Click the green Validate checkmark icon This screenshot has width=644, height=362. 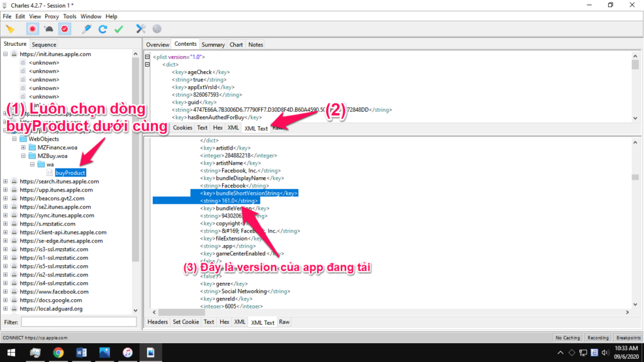pyautogui.click(x=118, y=29)
